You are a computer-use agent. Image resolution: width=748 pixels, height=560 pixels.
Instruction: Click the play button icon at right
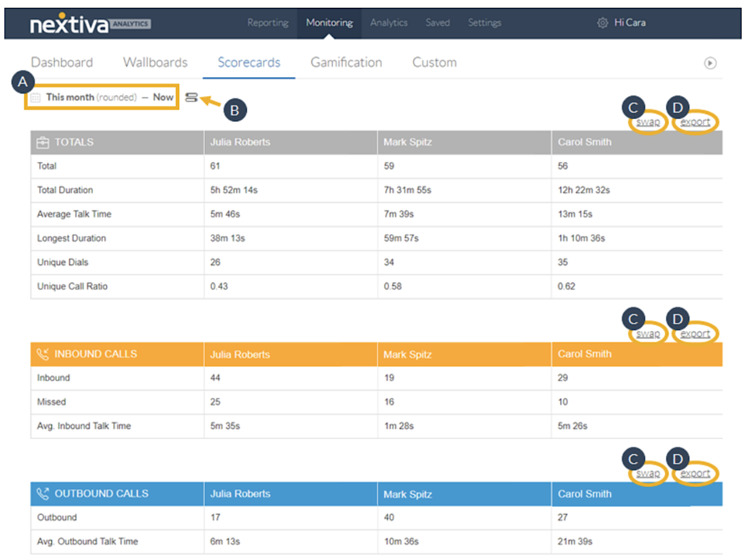[710, 63]
